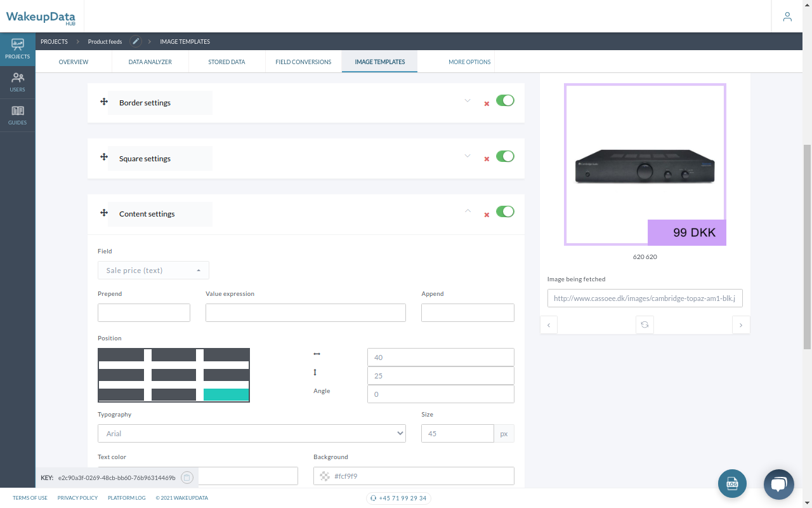Select the bottom-right cell in the Position grid
The width and height of the screenshot is (812, 508).
coord(226,394)
